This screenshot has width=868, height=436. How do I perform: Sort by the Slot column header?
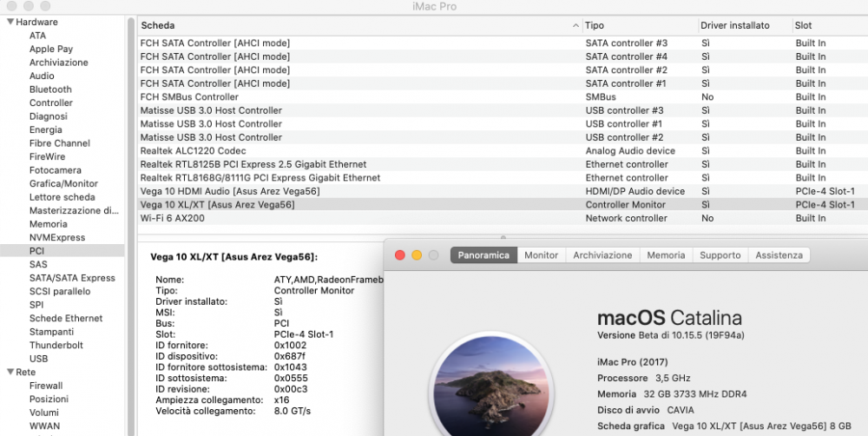[x=830, y=25]
